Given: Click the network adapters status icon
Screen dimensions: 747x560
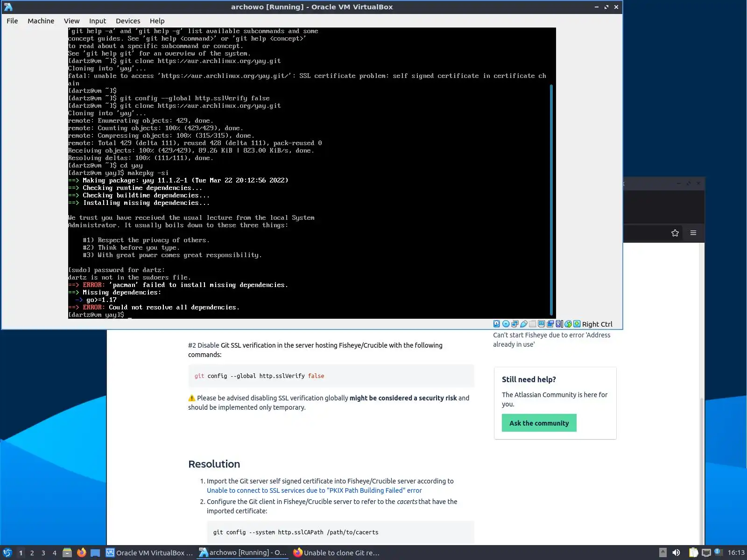Looking at the screenshot, I should [514, 324].
